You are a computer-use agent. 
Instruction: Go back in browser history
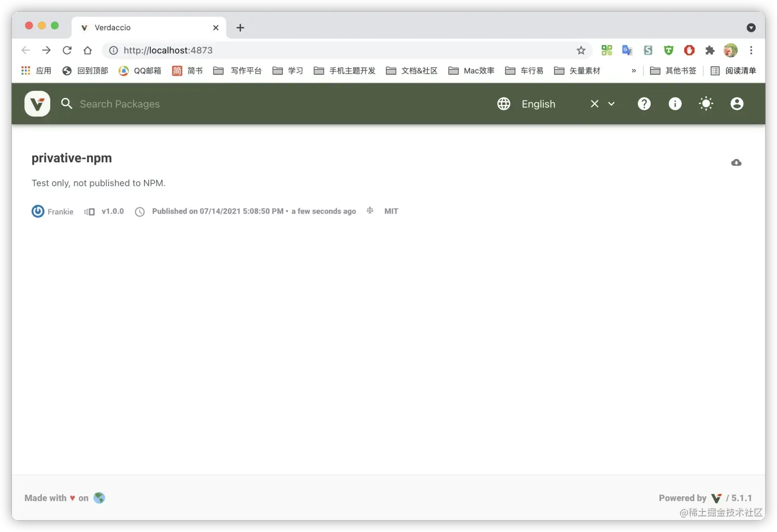click(x=26, y=50)
